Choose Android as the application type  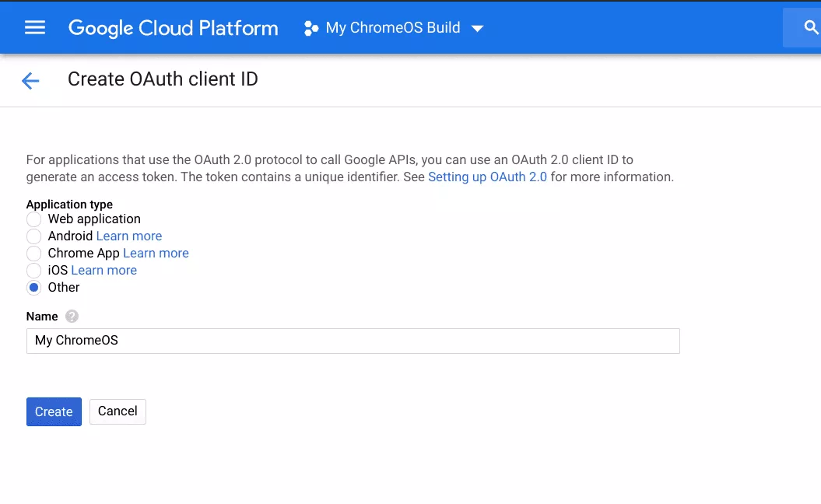(33, 236)
